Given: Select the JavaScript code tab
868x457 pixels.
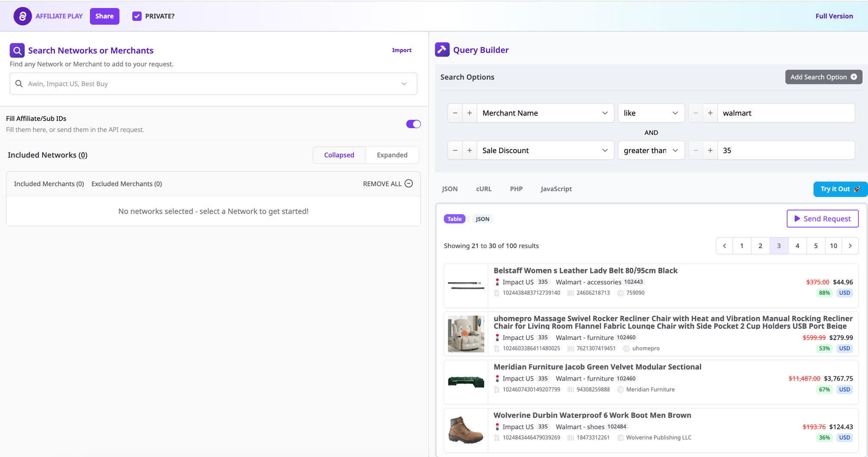Looking at the screenshot, I should pyautogui.click(x=556, y=189).
